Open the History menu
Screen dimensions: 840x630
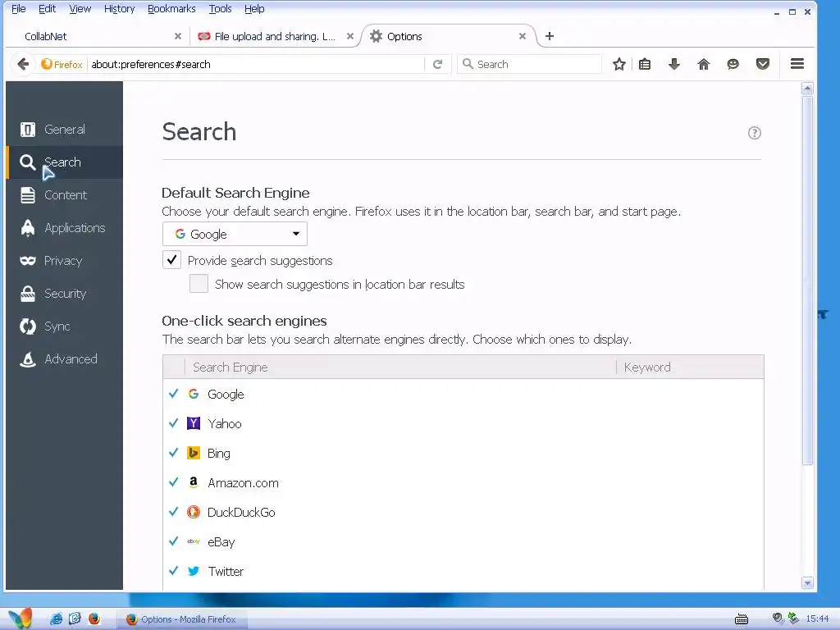(x=120, y=8)
